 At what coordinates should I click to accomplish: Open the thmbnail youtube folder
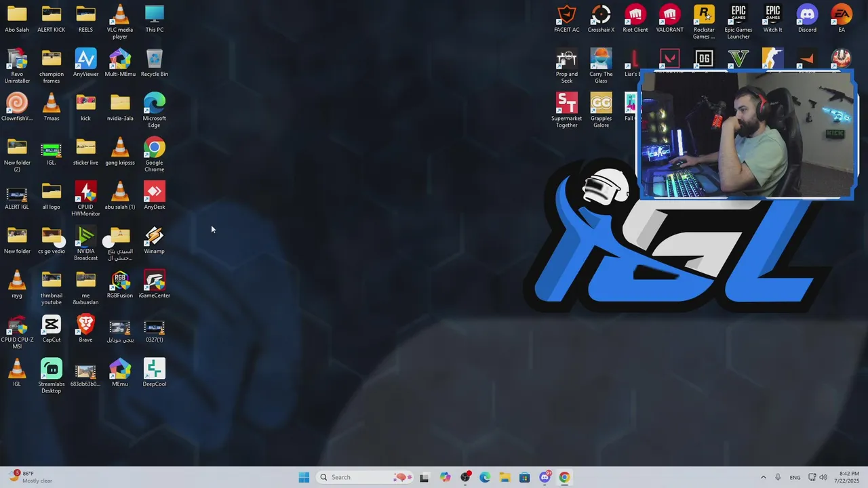(52, 287)
